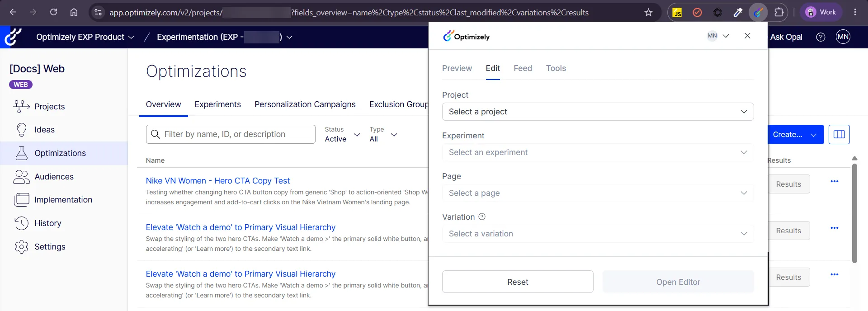The image size is (868, 311).
Task: Open the dark gear extension icon
Action: point(717,12)
